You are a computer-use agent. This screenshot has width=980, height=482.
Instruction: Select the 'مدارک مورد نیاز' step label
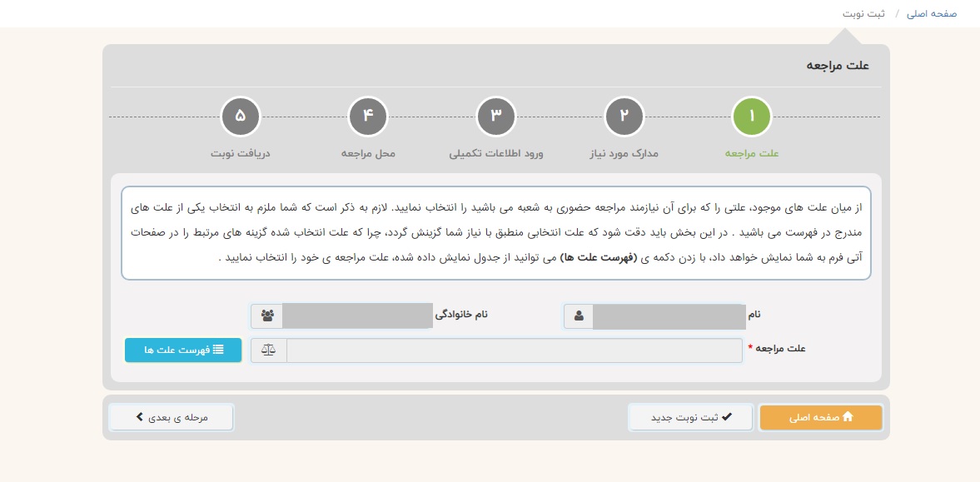(x=624, y=154)
